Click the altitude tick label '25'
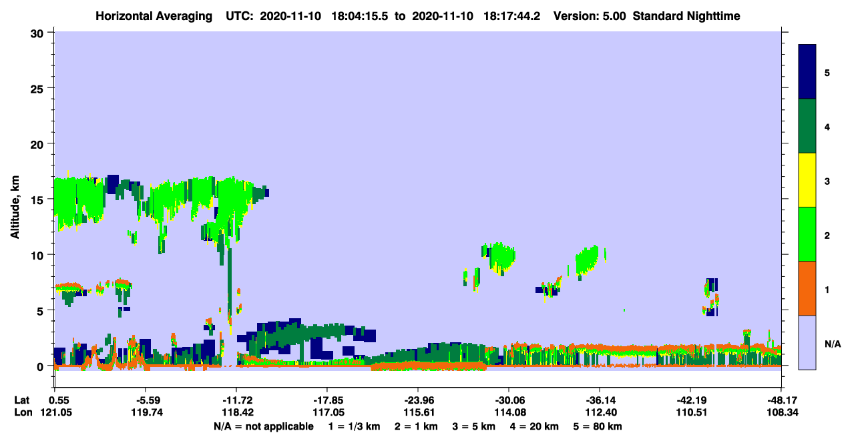The width and height of the screenshot is (868, 445). (x=39, y=88)
